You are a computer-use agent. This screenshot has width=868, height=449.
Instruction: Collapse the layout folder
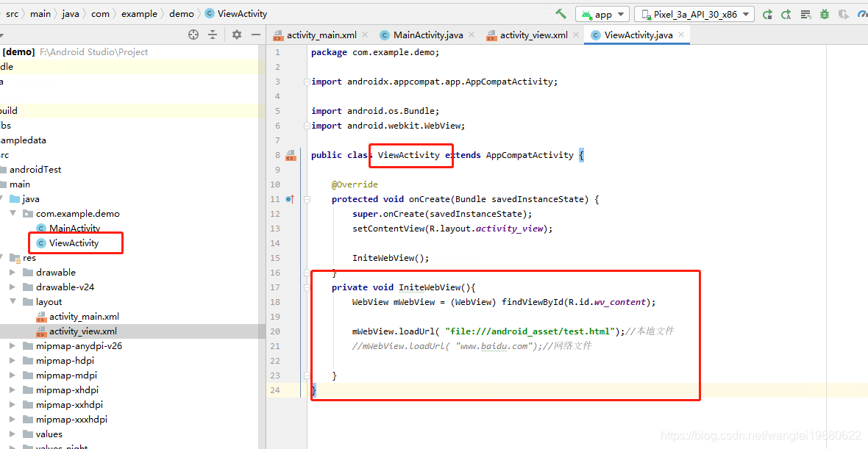[x=13, y=302]
